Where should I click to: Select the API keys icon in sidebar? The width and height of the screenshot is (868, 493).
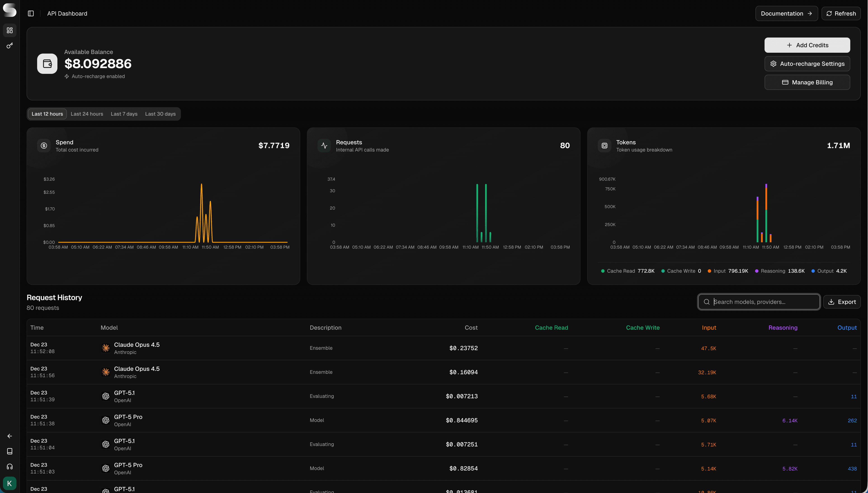[9, 45]
